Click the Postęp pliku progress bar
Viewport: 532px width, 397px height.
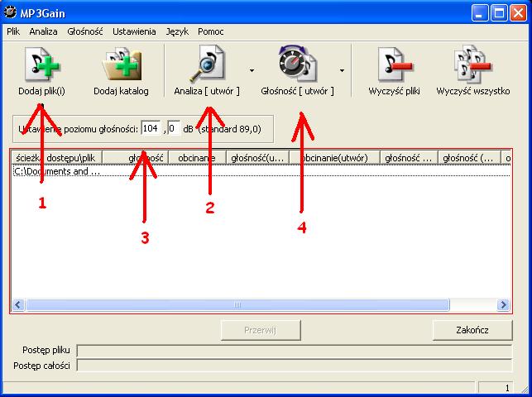click(x=295, y=351)
